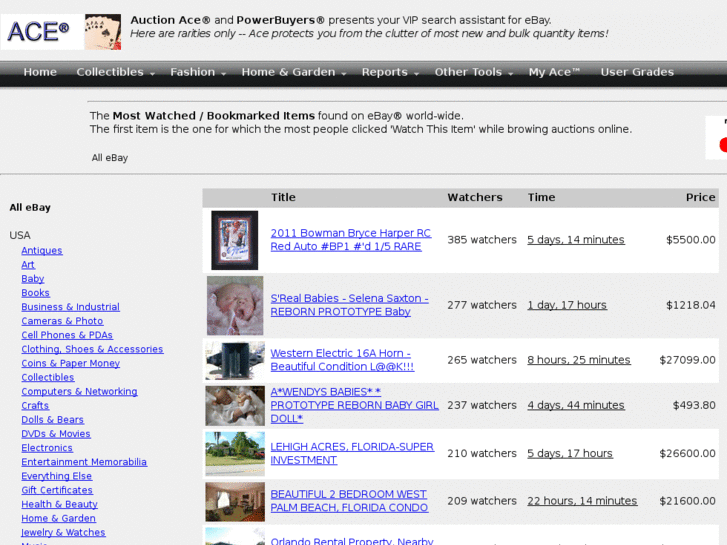The width and height of the screenshot is (727, 545).
Task: Open Western Electric 16A Horn listing link
Action: point(342,360)
